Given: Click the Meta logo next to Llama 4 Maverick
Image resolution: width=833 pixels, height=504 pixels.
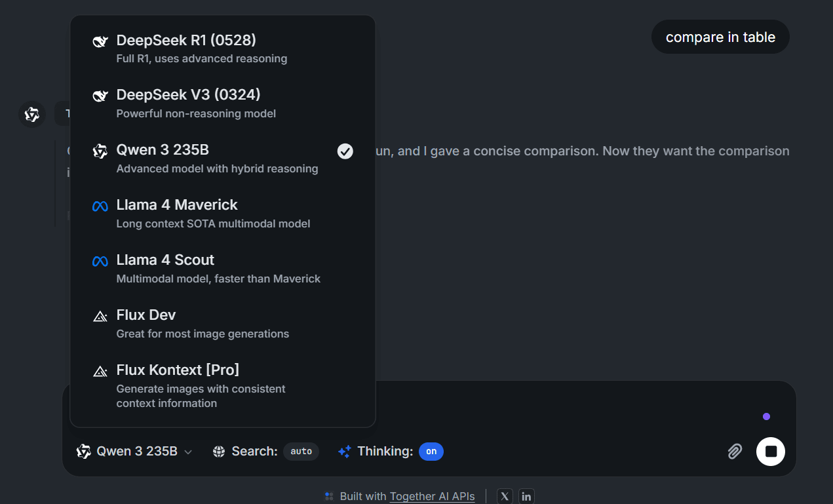Looking at the screenshot, I should click(x=100, y=206).
